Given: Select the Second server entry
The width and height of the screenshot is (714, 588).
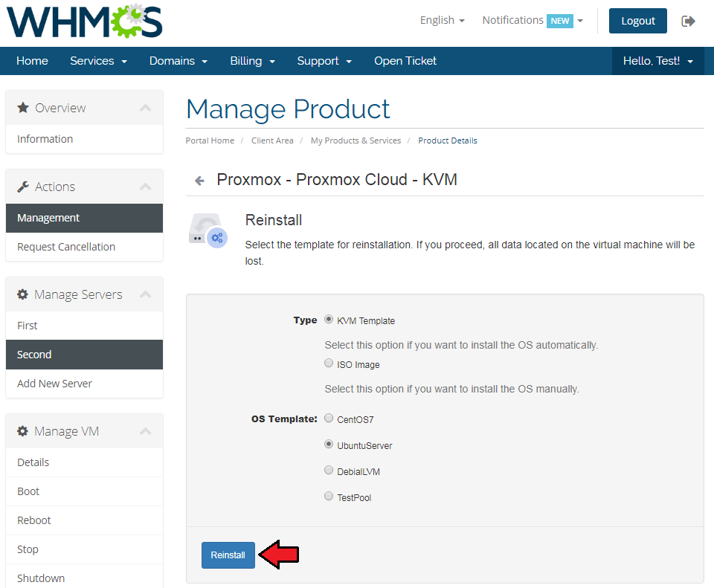Looking at the screenshot, I should (x=84, y=355).
